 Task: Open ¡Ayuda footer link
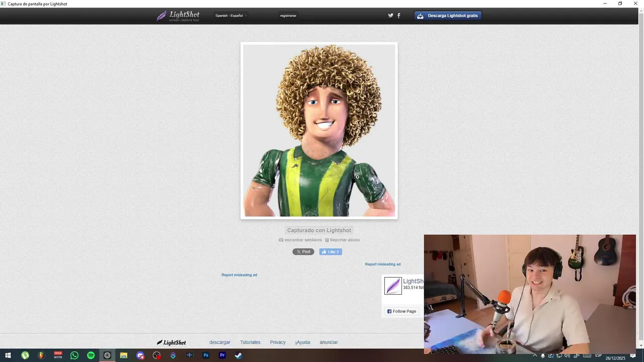tap(302, 342)
